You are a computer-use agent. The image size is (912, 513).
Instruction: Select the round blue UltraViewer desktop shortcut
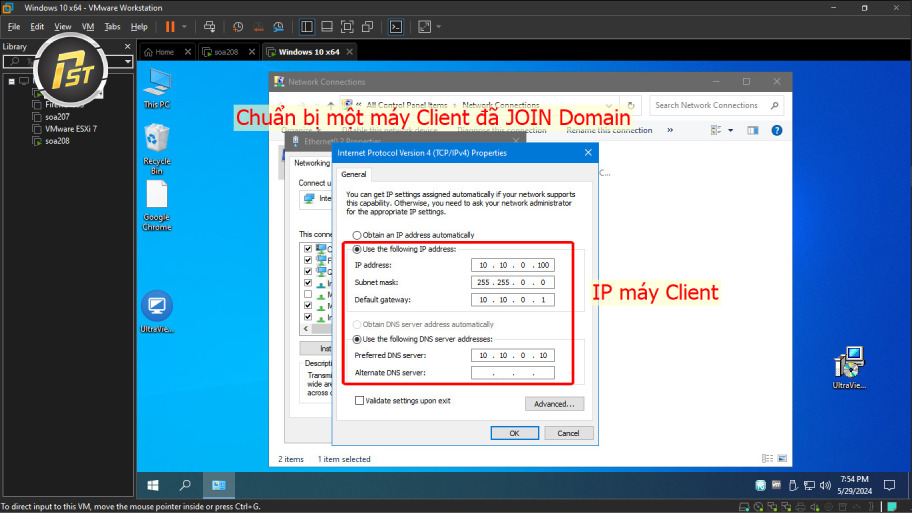(157, 312)
